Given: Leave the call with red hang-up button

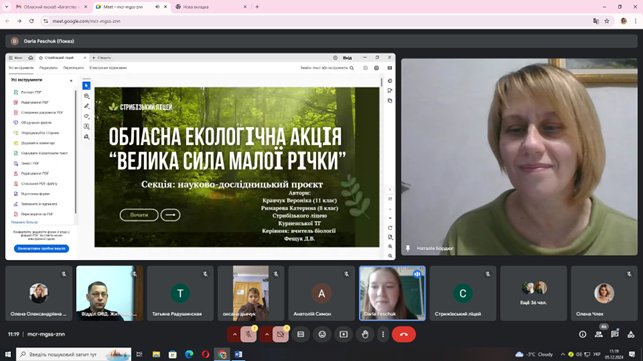Looking at the screenshot, I should point(404,335).
